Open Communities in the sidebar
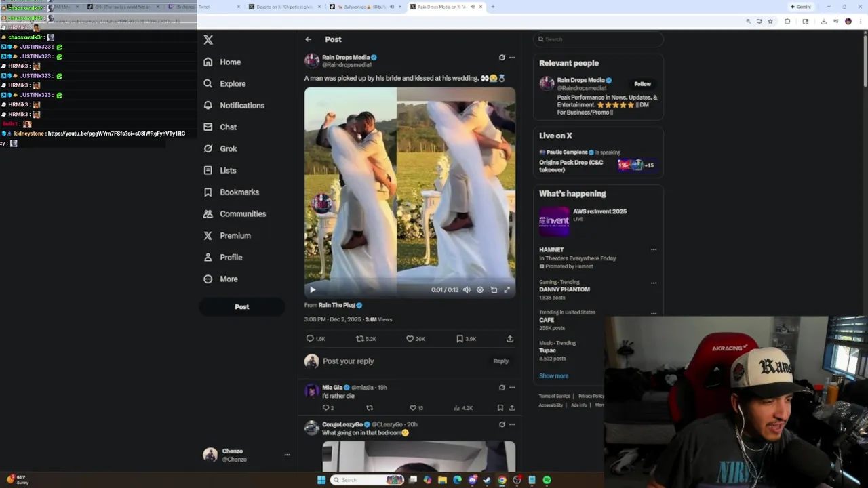The image size is (868, 488). (x=235, y=213)
